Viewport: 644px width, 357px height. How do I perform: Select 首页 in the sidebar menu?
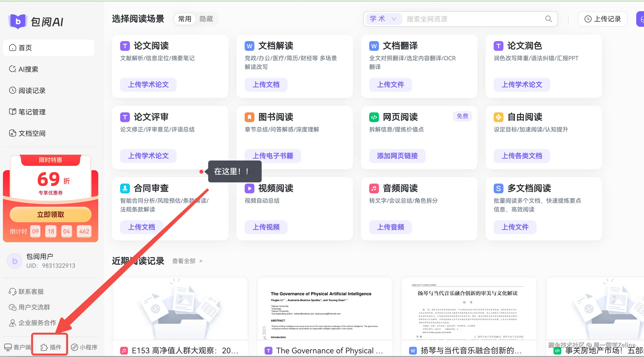click(25, 47)
